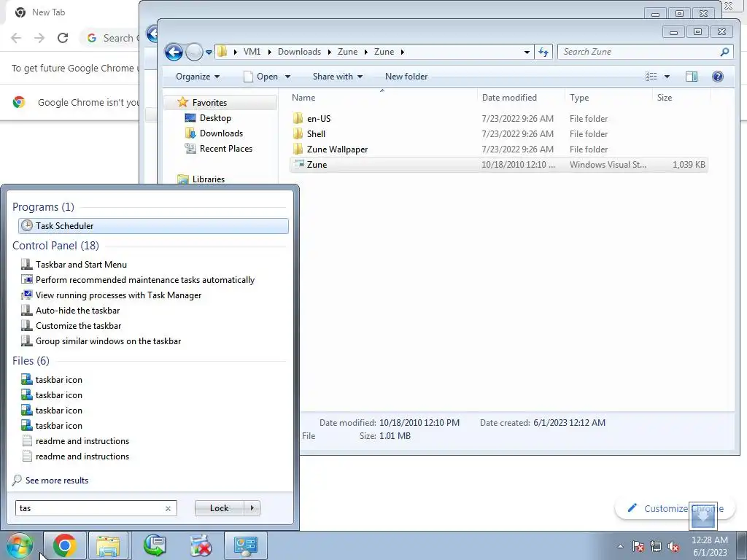Click Chrome back arrow

(16, 38)
